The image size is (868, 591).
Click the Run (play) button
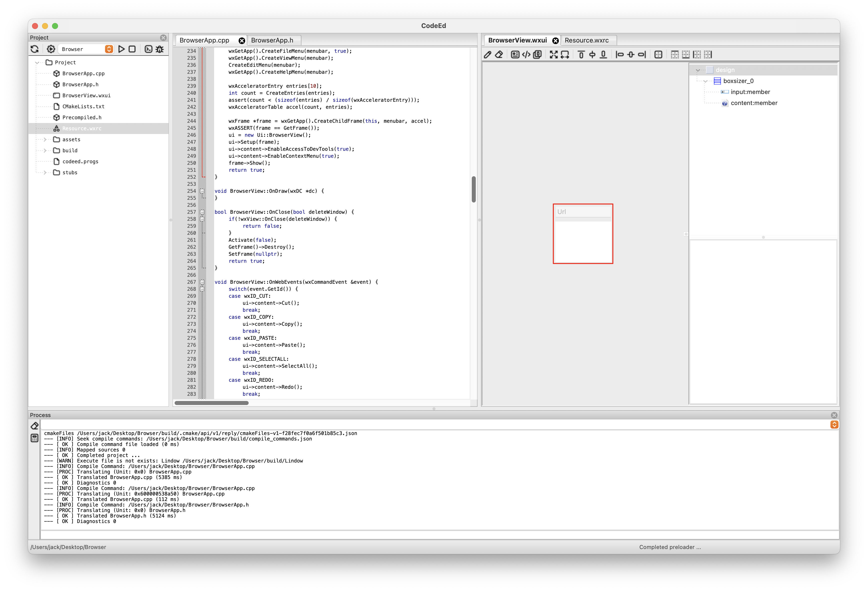(x=121, y=49)
